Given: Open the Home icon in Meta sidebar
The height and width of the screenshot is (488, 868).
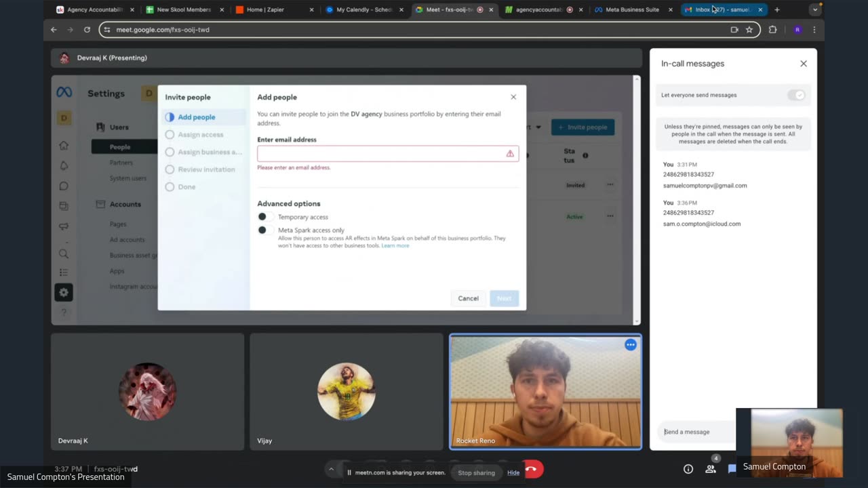Looking at the screenshot, I should tap(64, 145).
